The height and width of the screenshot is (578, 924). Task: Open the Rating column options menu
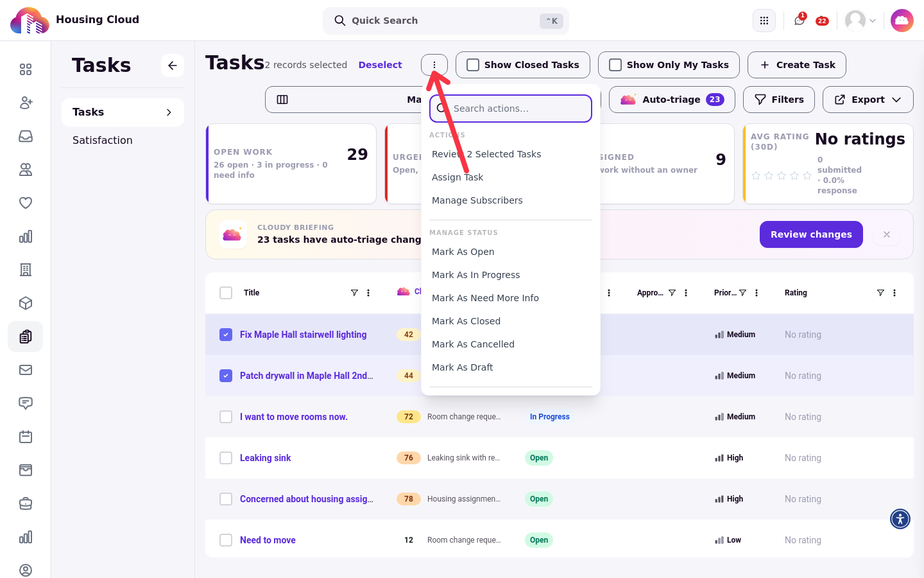[894, 293]
